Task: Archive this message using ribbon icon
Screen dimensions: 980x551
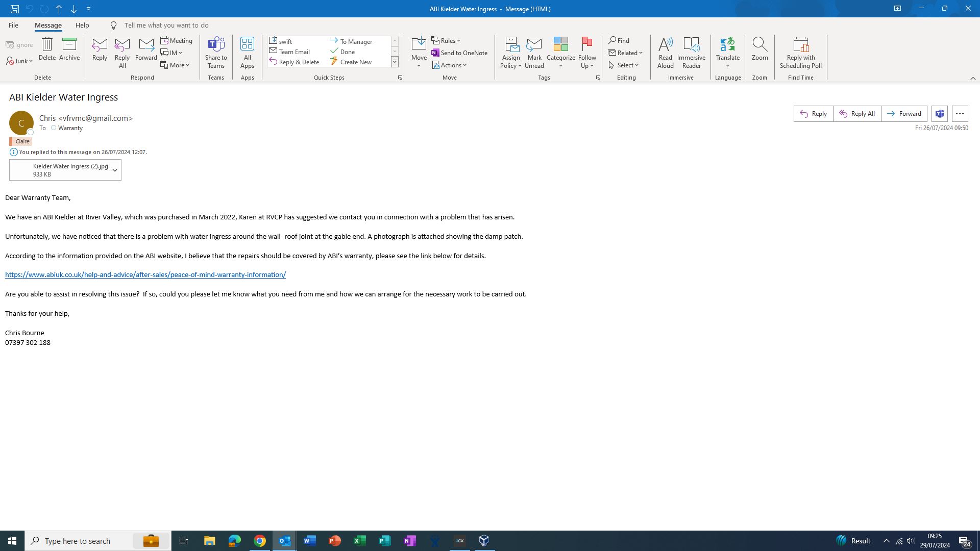Action: pyautogui.click(x=69, y=45)
